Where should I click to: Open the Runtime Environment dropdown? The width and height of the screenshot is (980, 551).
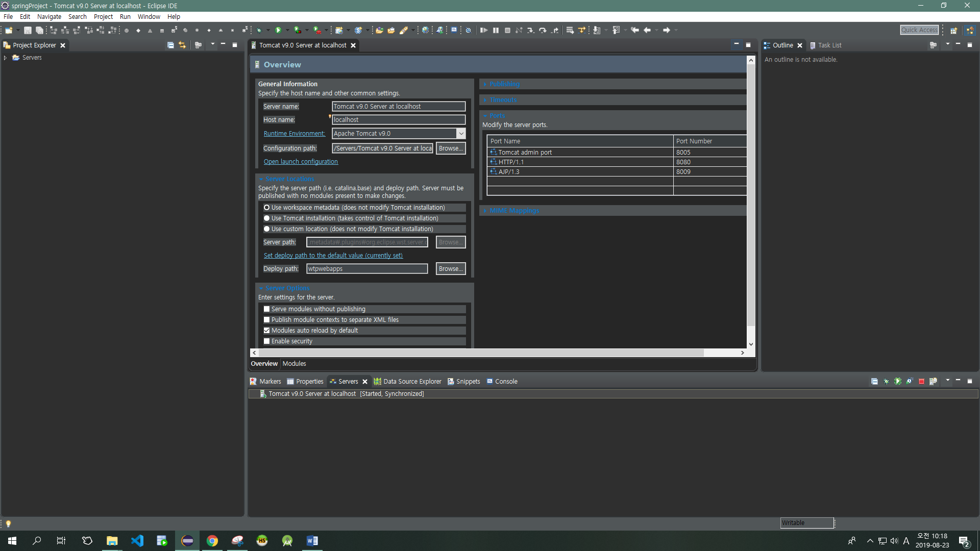pos(461,134)
